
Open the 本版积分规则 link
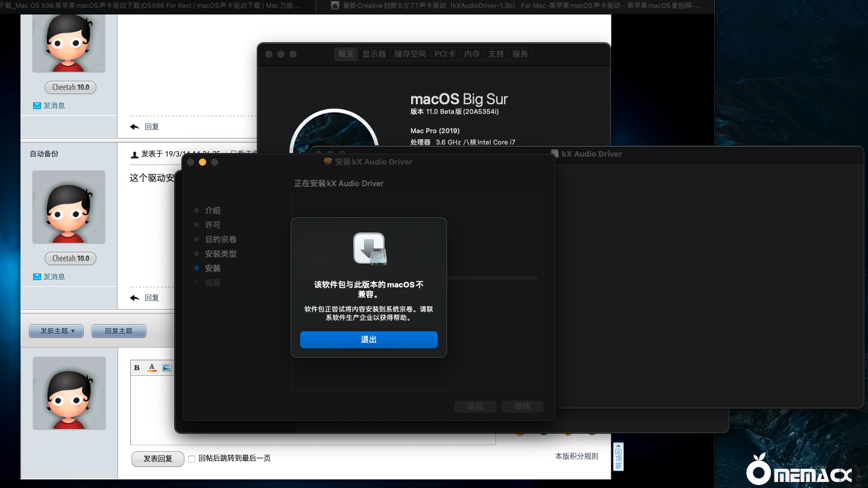click(576, 457)
